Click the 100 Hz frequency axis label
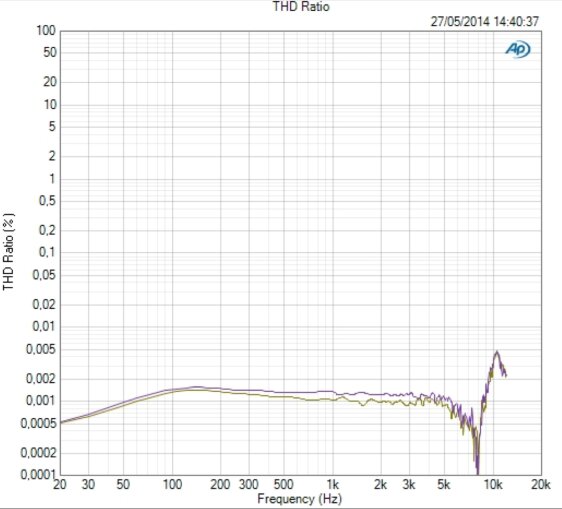562x509 pixels. pos(172,485)
